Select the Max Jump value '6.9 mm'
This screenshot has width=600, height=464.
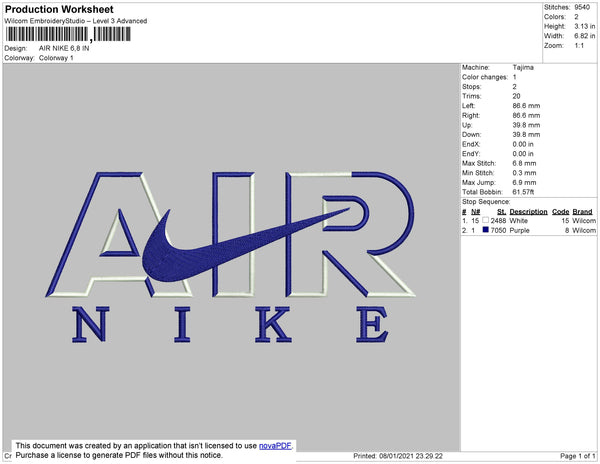coord(524,182)
